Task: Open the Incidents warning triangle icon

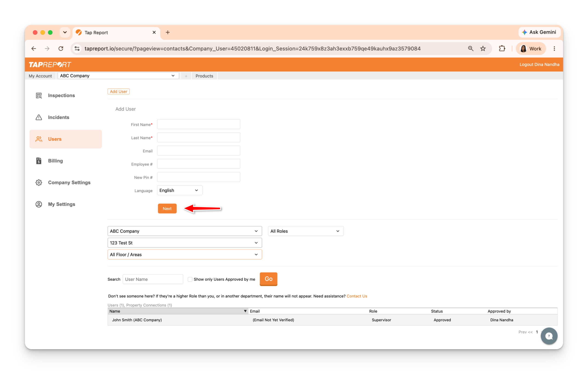Action: 39,117
